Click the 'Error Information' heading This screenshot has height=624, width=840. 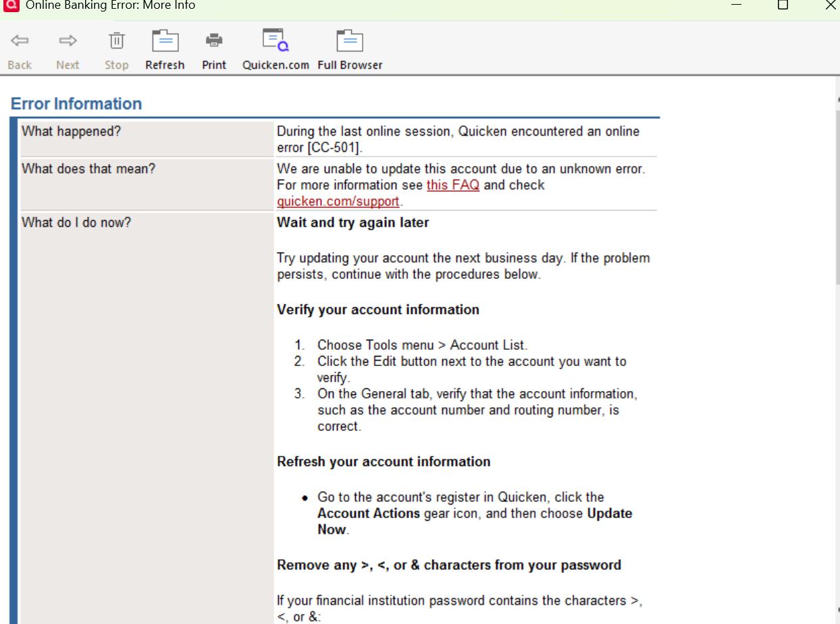pyautogui.click(x=76, y=103)
